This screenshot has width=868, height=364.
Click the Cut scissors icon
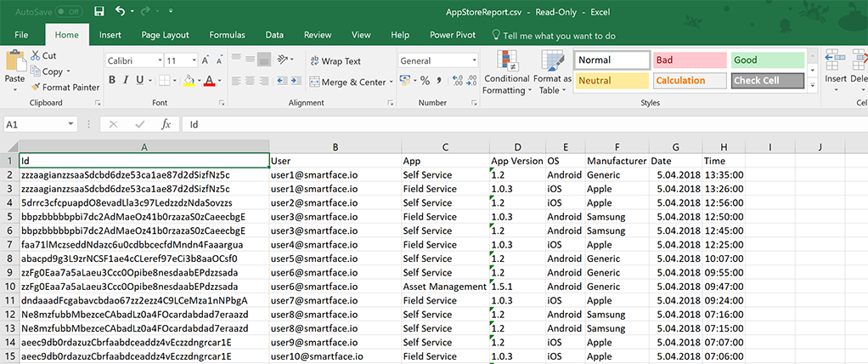36,56
